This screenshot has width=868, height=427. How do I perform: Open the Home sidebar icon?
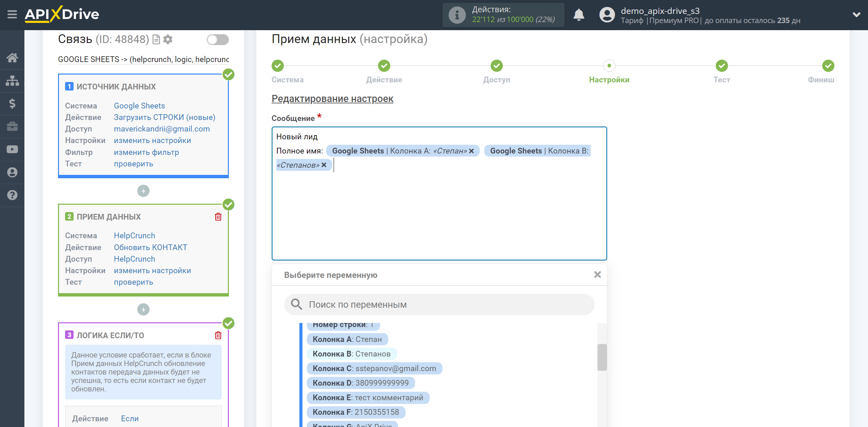tap(12, 58)
